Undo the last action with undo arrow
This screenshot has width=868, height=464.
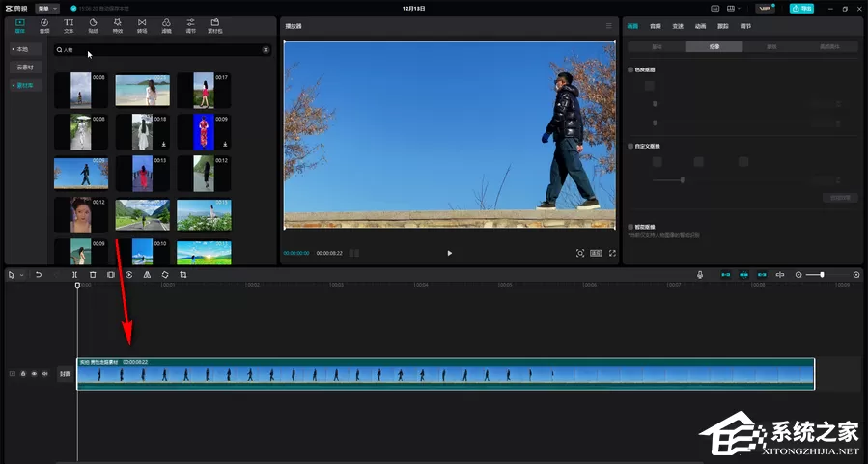pyautogui.click(x=39, y=275)
